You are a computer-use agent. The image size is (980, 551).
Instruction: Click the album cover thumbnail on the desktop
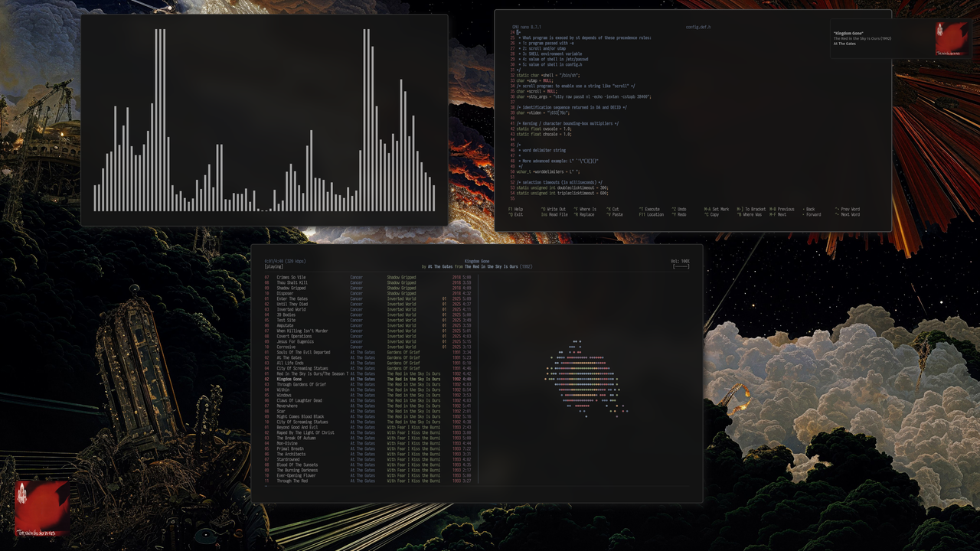pyautogui.click(x=42, y=507)
